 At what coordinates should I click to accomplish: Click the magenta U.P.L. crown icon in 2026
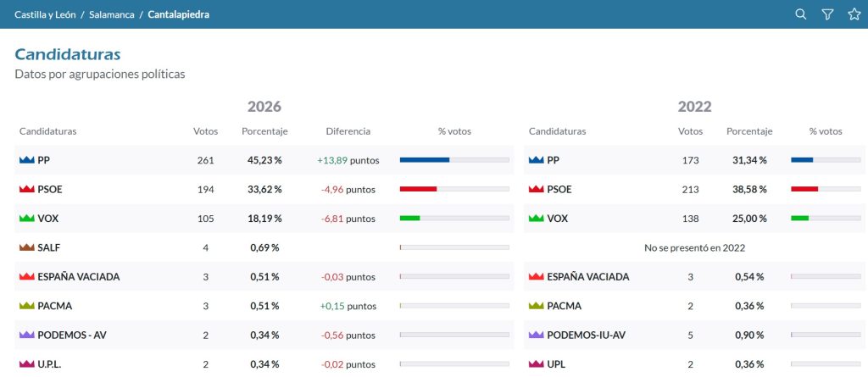point(26,364)
